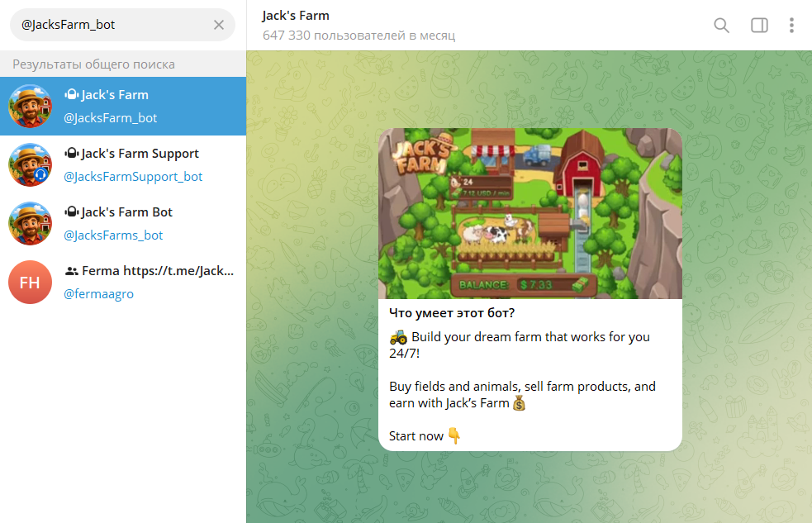Viewport: 812px width, 523px height.
Task: Click the 'Результаты общего поиска' section label
Action: pyautogui.click(x=93, y=64)
